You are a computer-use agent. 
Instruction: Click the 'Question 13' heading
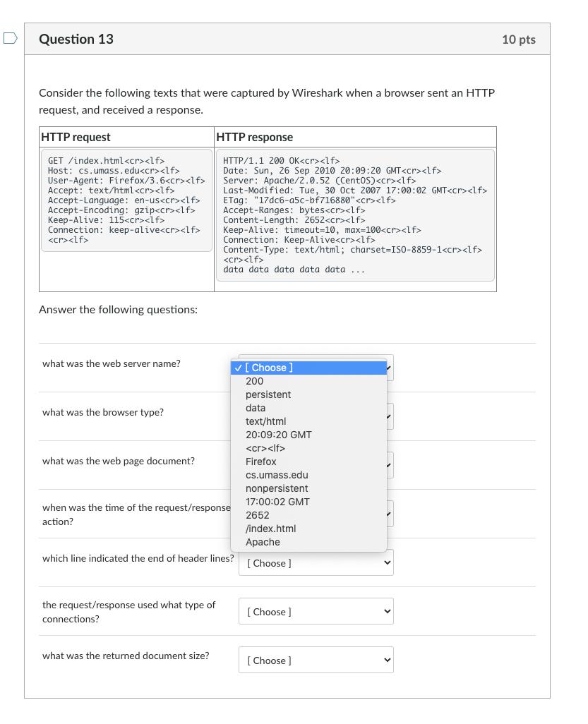point(76,39)
